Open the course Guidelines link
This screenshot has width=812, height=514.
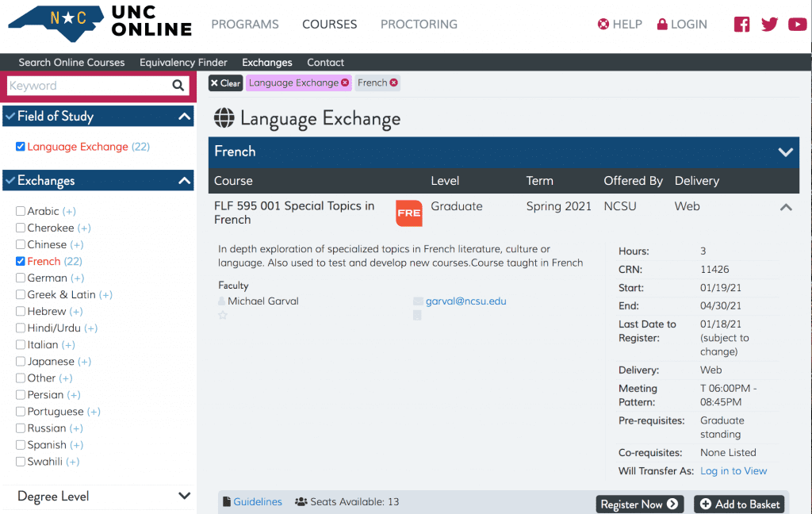coord(258,501)
